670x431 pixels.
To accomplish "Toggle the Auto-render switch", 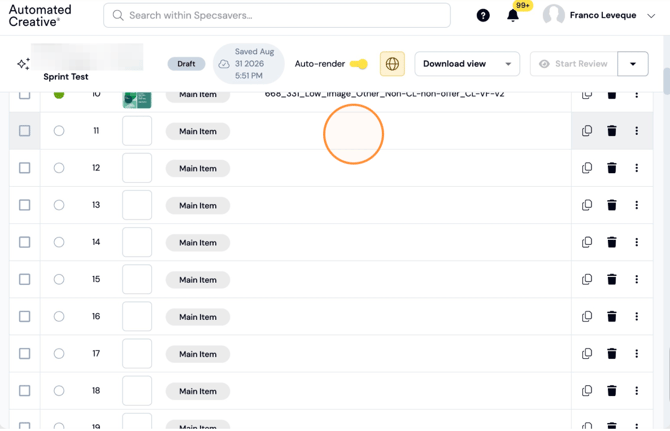I will 359,64.
